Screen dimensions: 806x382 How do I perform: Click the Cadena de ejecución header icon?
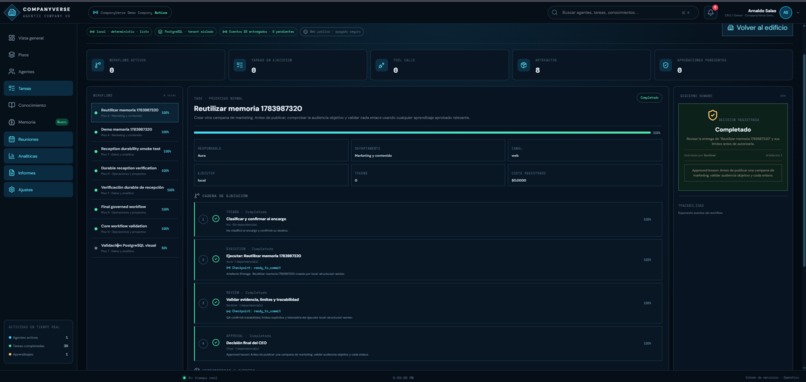point(196,196)
